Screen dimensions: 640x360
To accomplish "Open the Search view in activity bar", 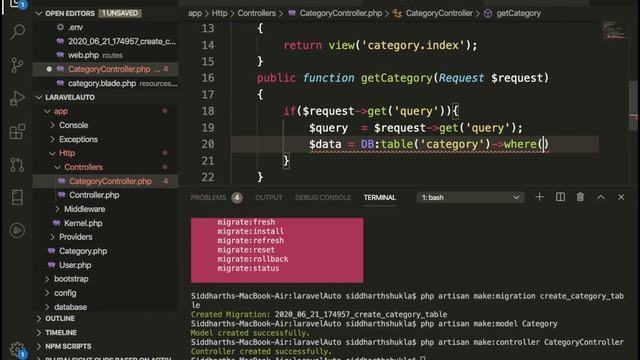I will point(17,32).
